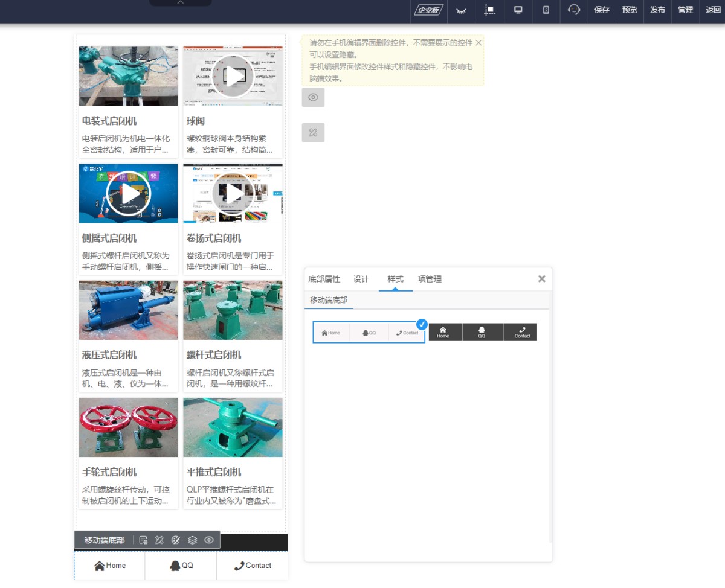Play the 球阀 video thumbnail
Screen dimensions: 725x588
tap(233, 76)
